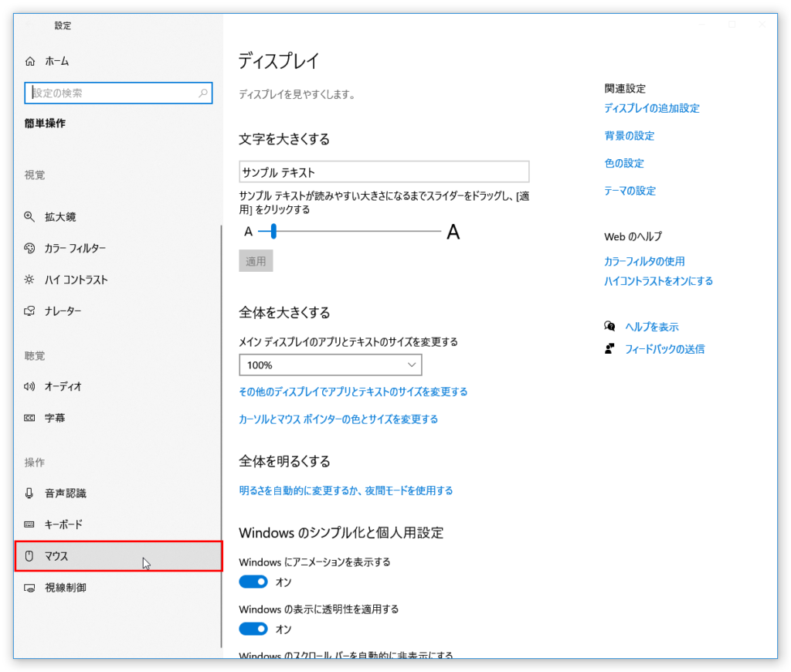Select ナレーター in the sidebar
The width and height of the screenshot is (791, 672).
[x=117, y=311]
